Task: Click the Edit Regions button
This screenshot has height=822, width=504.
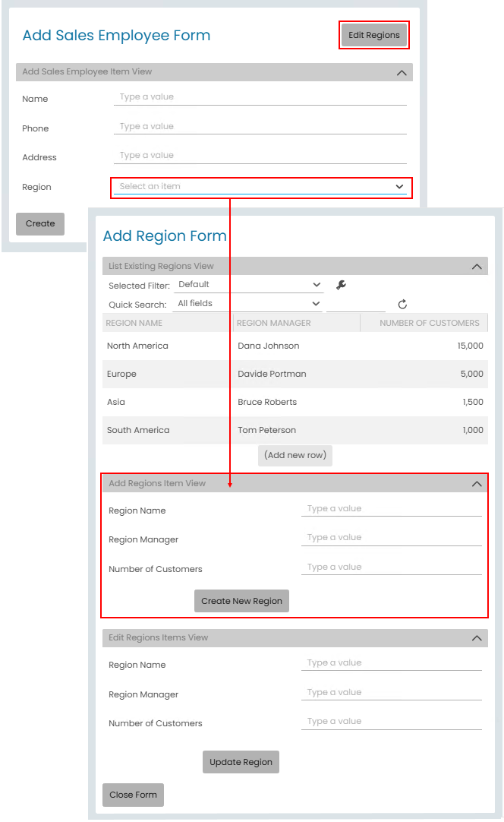Action: tap(373, 35)
